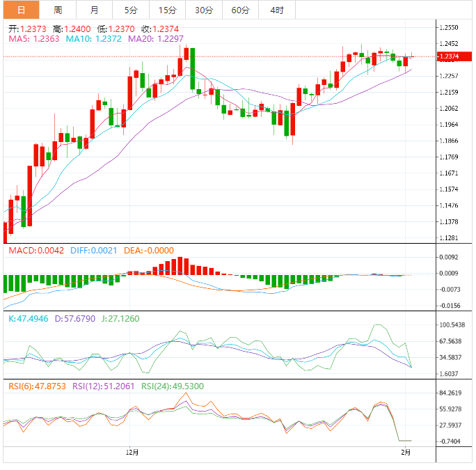Click the high price 1.2400 value
Image resolution: width=476 pixels, height=470 pixels.
click(77, 29)
